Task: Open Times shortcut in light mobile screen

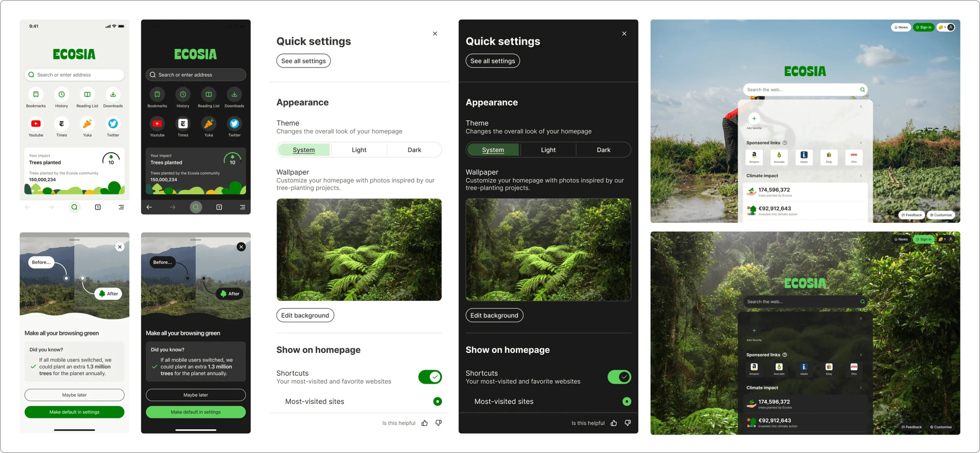Action: tap(61, 124)
